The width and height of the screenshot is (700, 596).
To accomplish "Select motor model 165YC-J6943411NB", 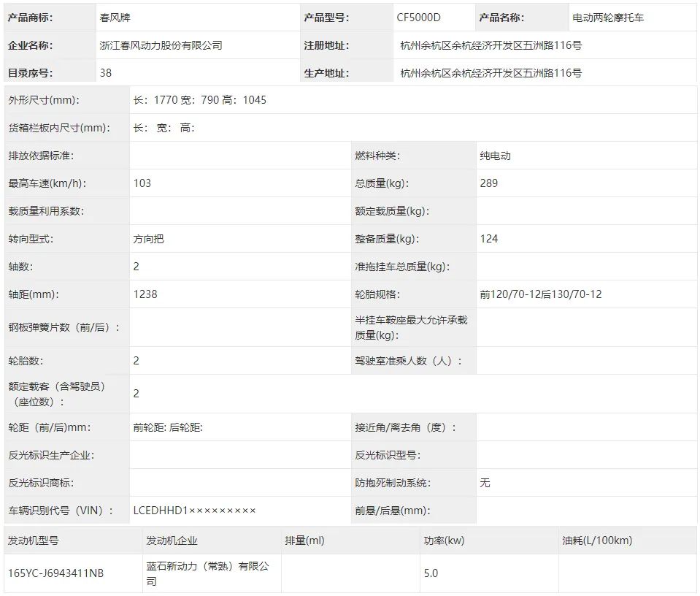I will coord(55,573).
